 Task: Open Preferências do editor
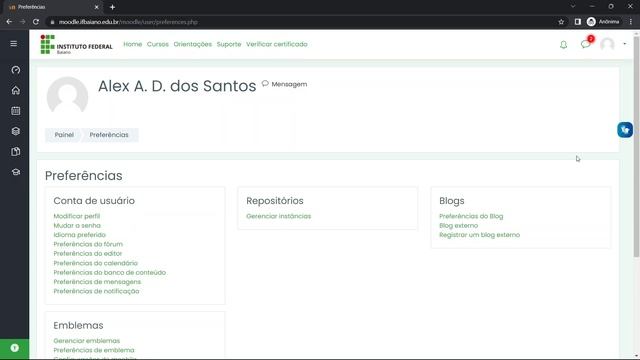pos(88,253)
